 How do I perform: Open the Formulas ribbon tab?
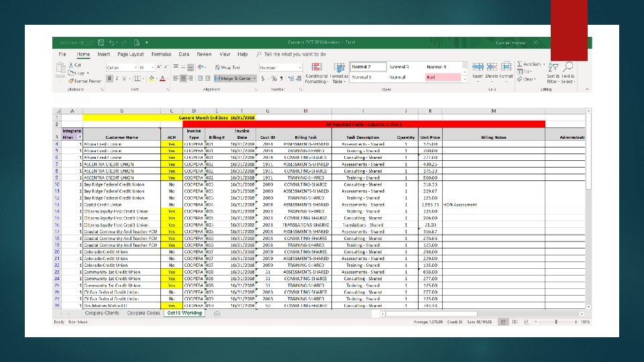[x=161, y=54]
